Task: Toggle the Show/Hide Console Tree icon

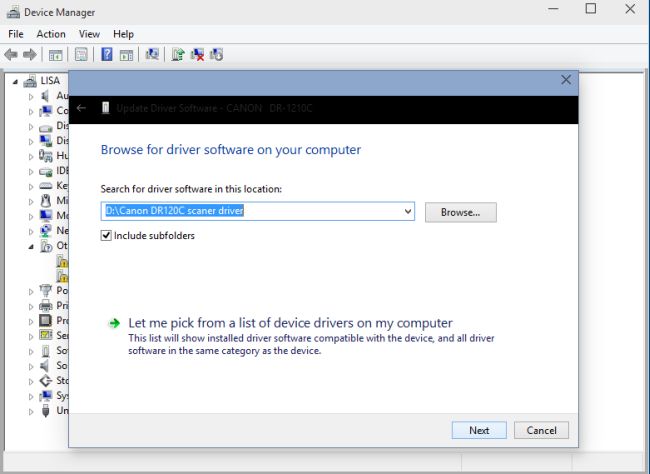Action: click(x=56, y=55)
